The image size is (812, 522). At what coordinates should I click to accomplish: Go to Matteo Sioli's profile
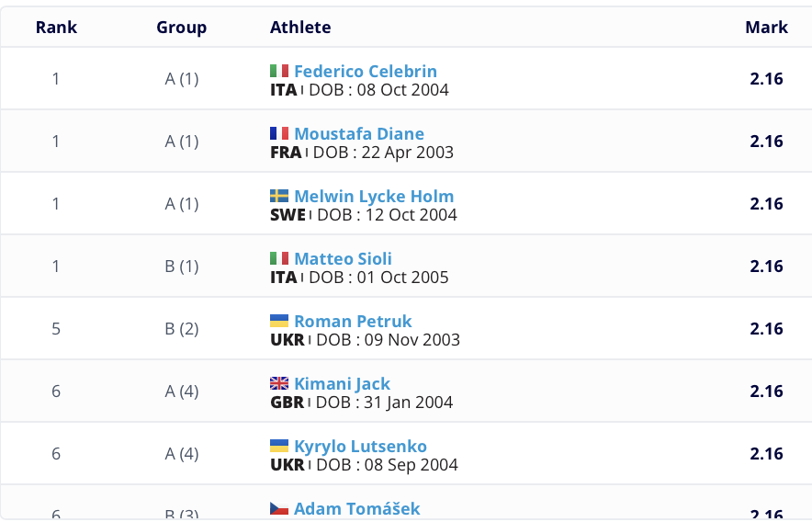pos(343,258)
